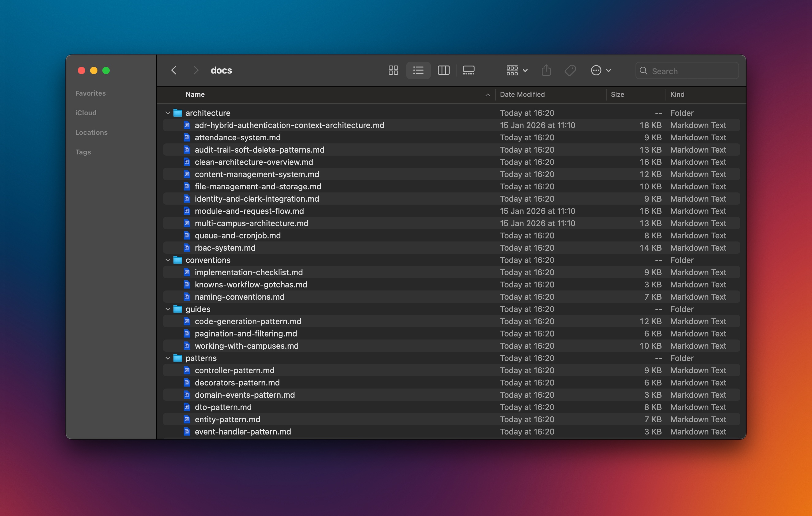Select file-management-and-storage.md
The height and width of the screenshot is (516, 812).
(x=452, y=187)
